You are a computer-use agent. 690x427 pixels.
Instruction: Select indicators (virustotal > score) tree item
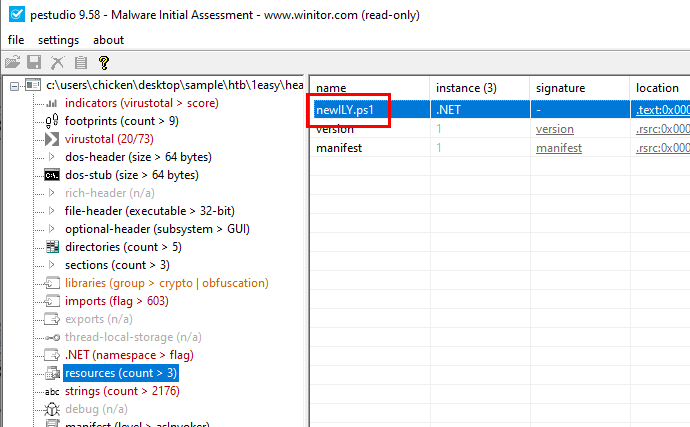142,103
